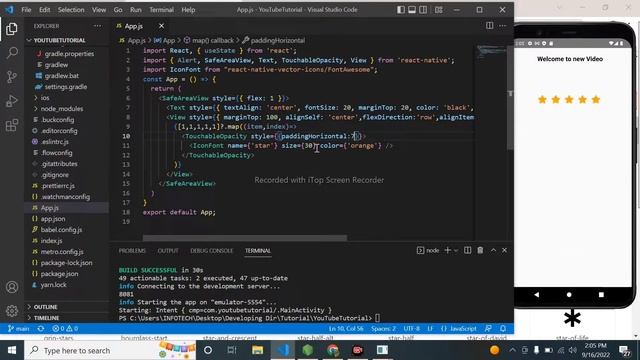The image size is (640, 360).
Task: Toggle secondary sidebar layout icon
Action: click(423, 9)
